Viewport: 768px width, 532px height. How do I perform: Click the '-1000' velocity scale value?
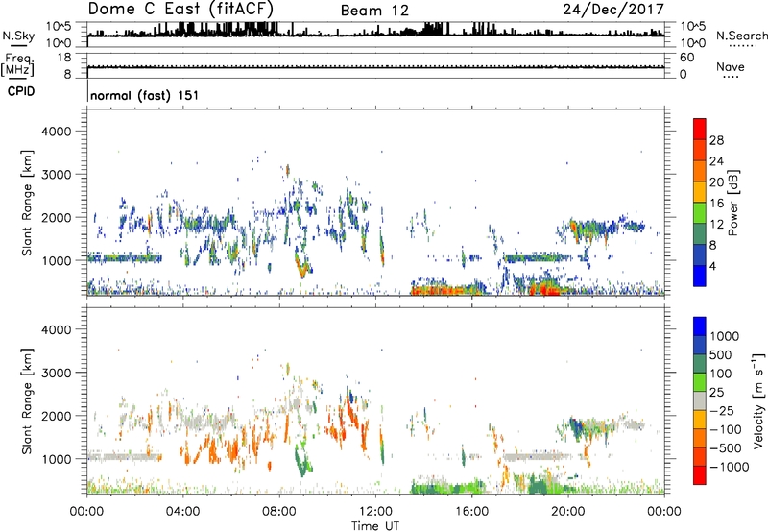(730, 467)
